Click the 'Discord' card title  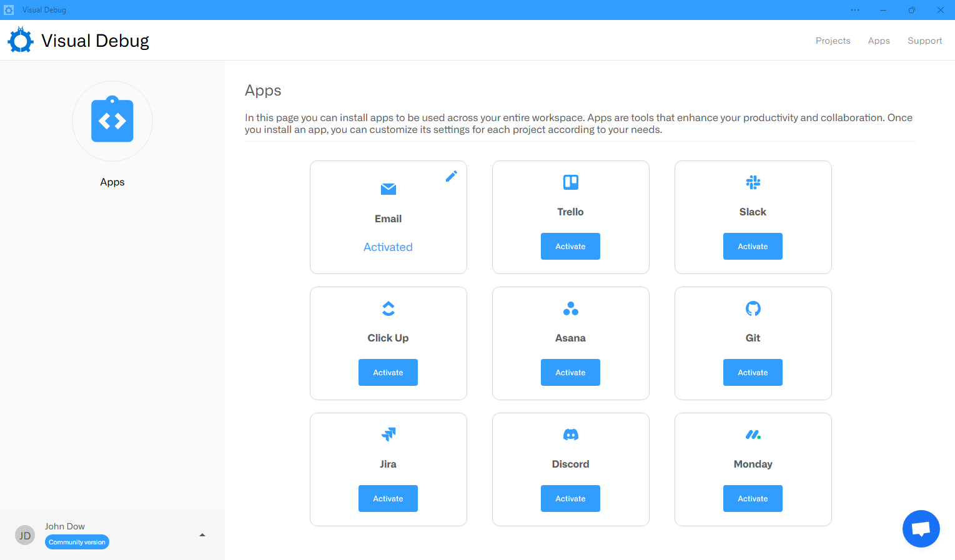pyautogui.click(x=570, y=464)
